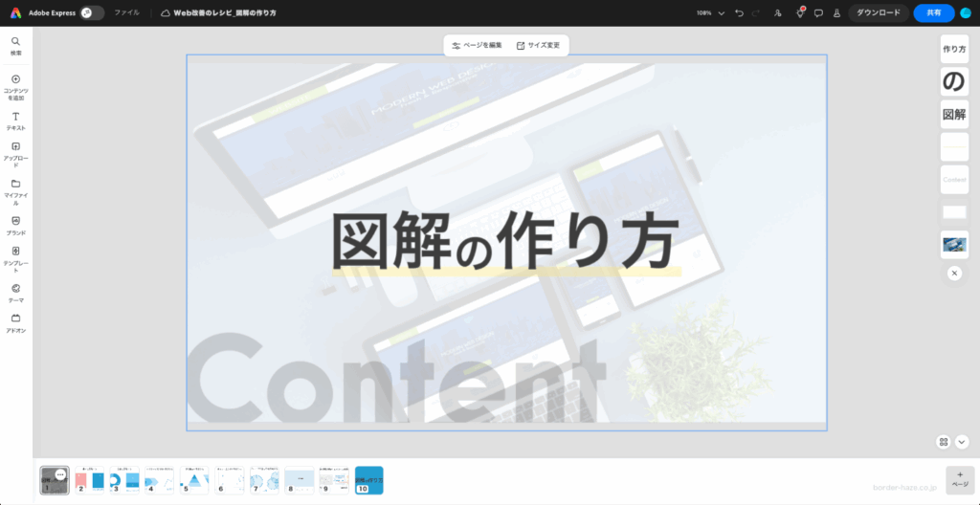This screenshot has width=980, height=505.
Task: Click the undo arrow in the top bar
Action: [x=739, y=13]
